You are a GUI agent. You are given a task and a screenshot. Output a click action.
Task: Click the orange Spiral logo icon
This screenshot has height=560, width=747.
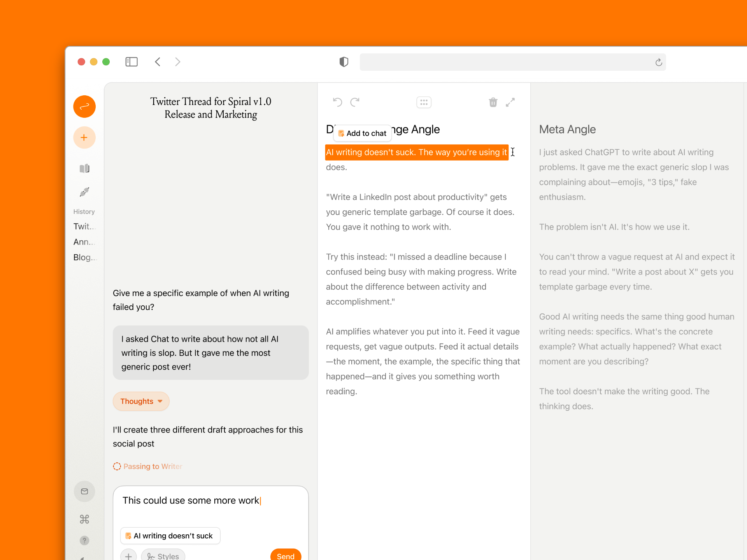tap(84, 107)
